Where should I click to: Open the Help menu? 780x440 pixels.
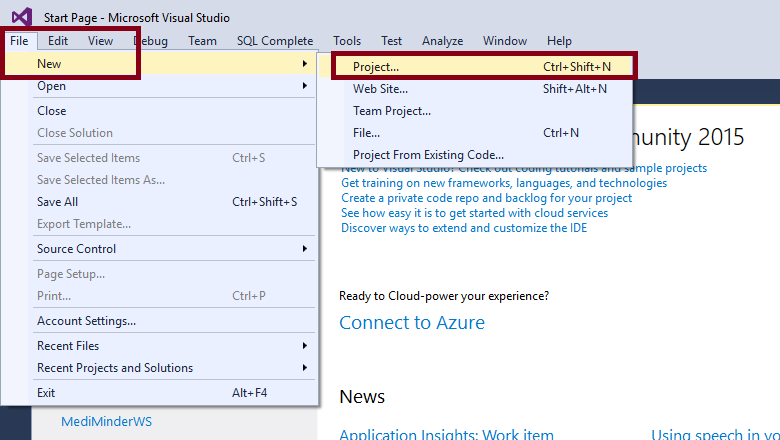[x=559, y=41]
